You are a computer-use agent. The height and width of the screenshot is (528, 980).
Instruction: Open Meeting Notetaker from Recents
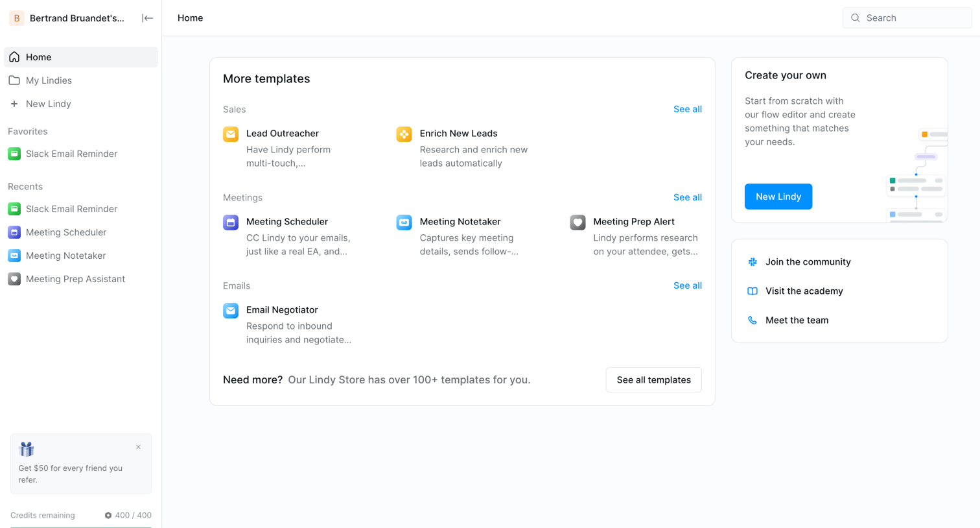tap(81, 256)
